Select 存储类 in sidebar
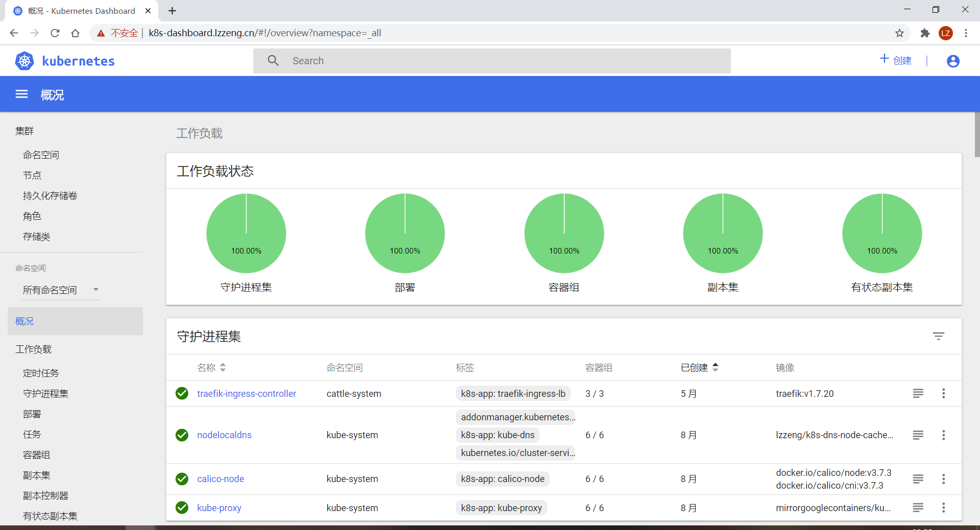Viewport: 980px width, 530px height. coord(36,236)
